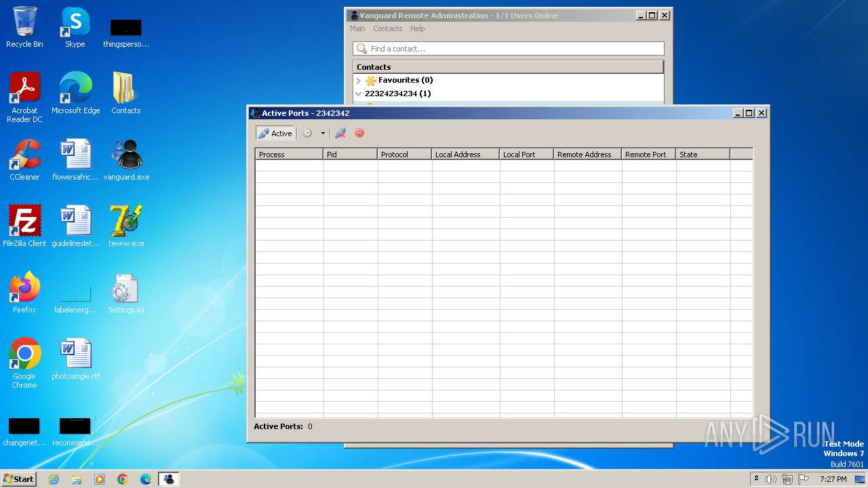
Task: Open the Contacts folder on desktop
Action: [126, 94]
